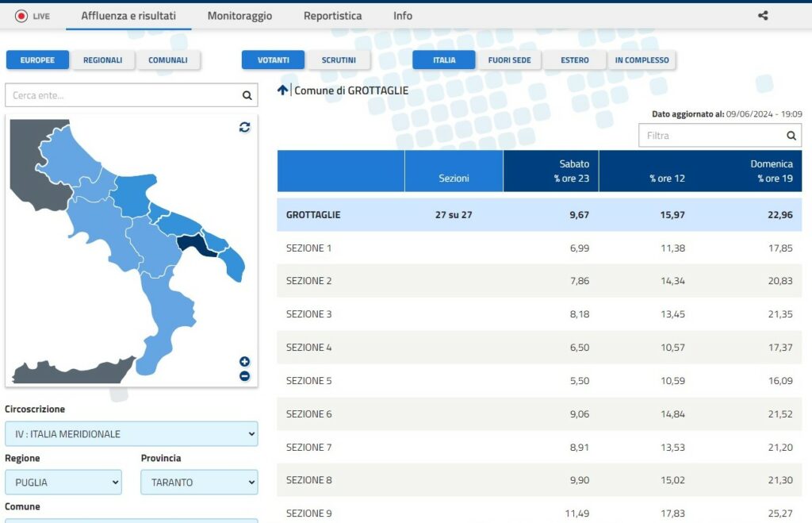Select the ESTERO scope toggle
The image size is (812, 523).
pos(575,60)
